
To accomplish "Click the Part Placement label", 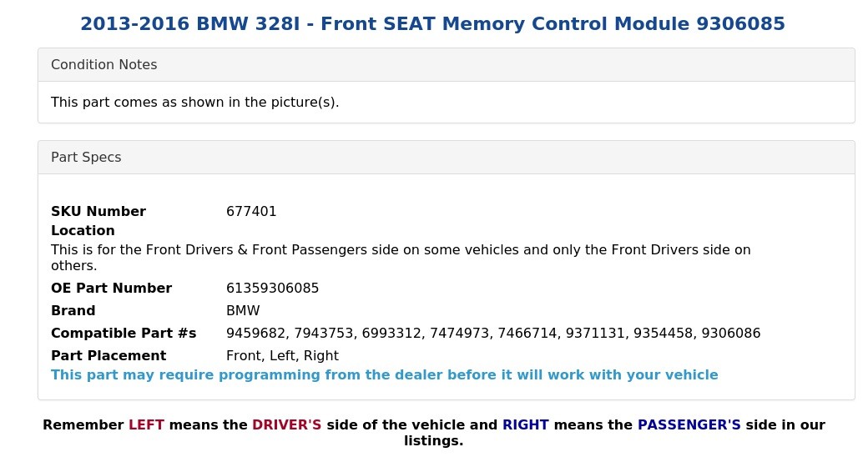I will (108, 356).
